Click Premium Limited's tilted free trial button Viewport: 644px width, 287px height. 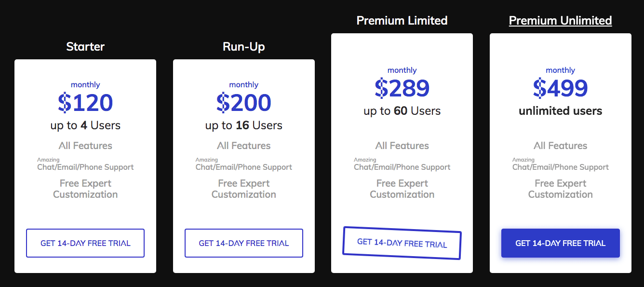tap(402, 243)
